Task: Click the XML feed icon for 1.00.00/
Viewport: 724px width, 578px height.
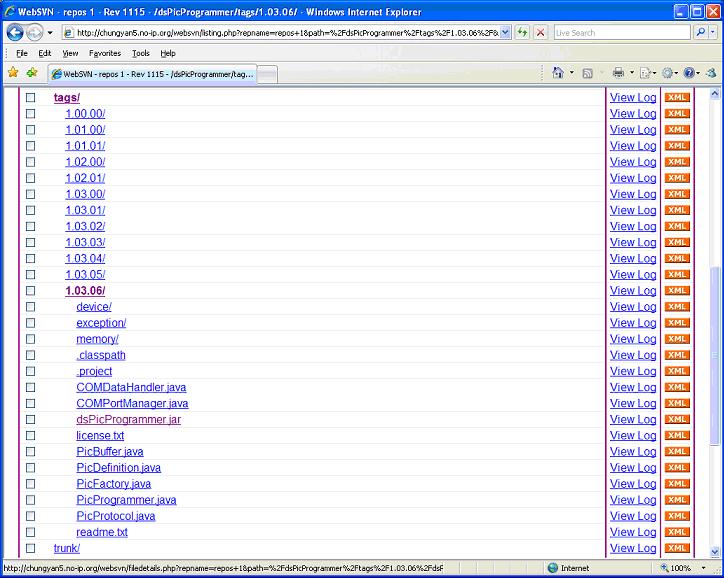Action: click(677, 114)
